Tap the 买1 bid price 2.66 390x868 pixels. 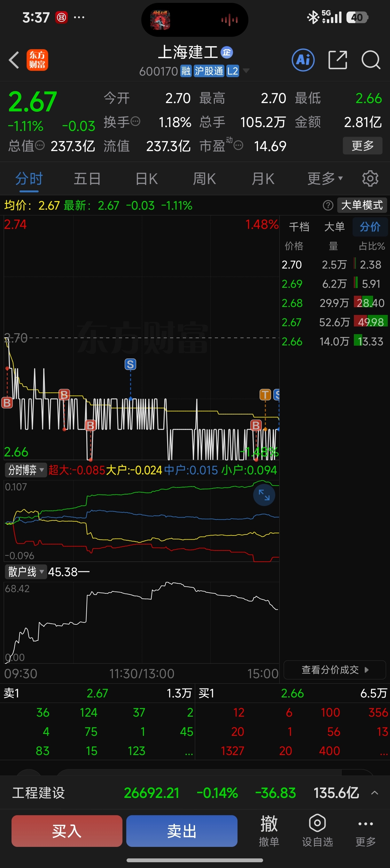click(292, 693)
